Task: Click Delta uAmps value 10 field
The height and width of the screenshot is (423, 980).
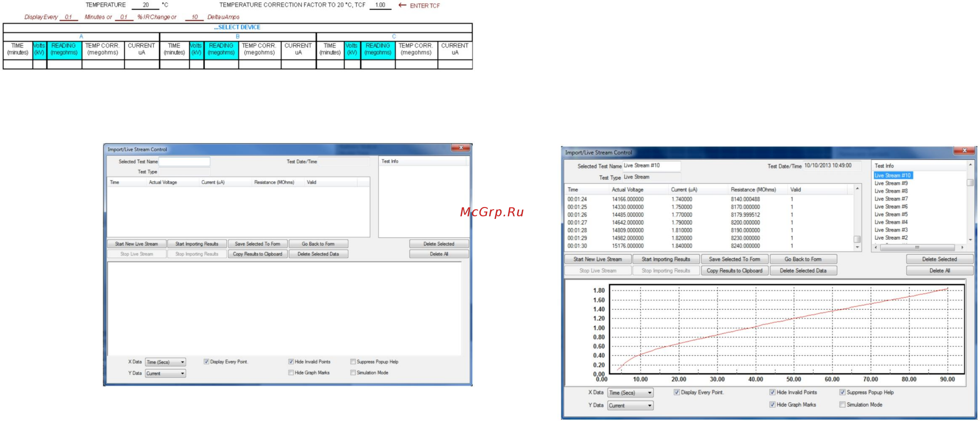Action: (x=194, y=17)
